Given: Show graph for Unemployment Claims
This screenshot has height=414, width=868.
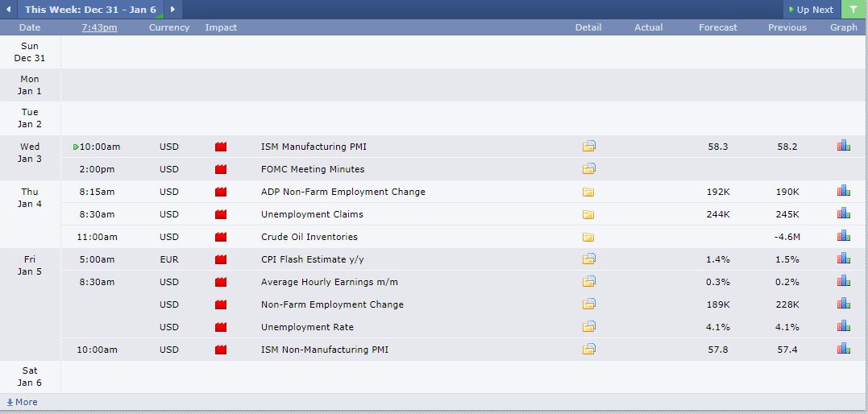Looking at the screenshot, I should (x=844, y=214).
